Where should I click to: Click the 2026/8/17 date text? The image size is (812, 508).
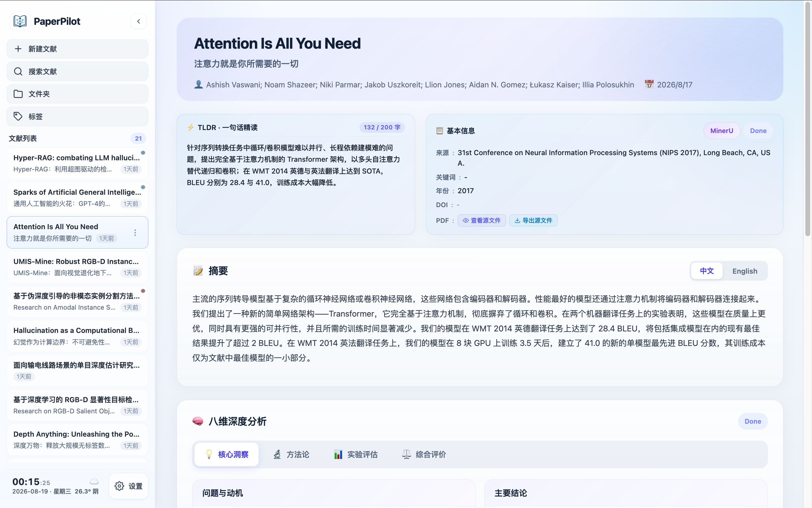pos(675,85)
